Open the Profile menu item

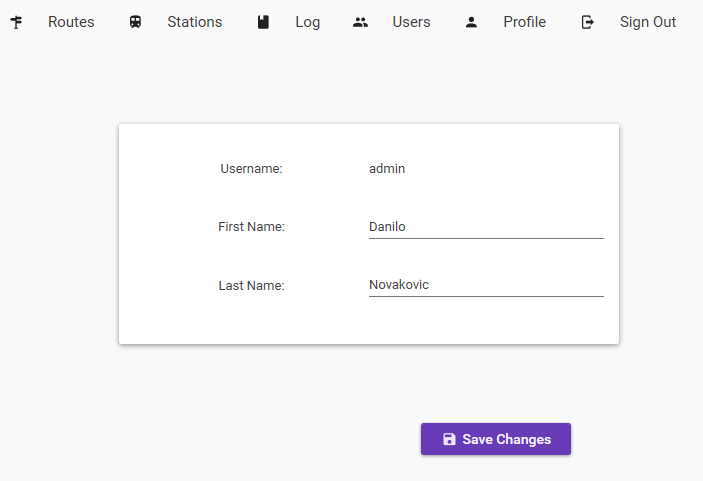coord(525,22)
